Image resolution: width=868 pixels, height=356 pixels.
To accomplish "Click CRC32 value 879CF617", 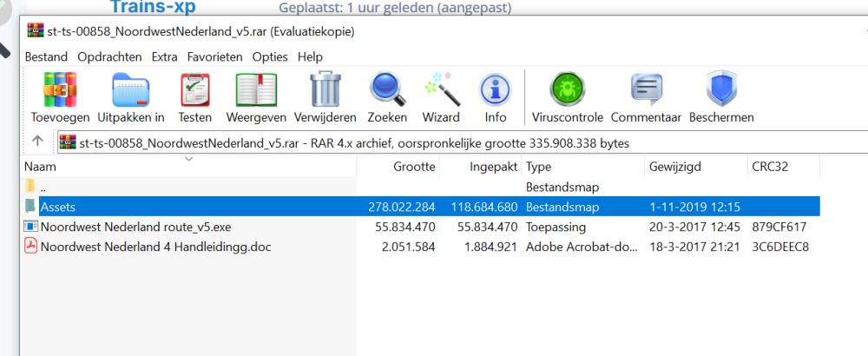I will pyautogui.click(x=780, y=227).
